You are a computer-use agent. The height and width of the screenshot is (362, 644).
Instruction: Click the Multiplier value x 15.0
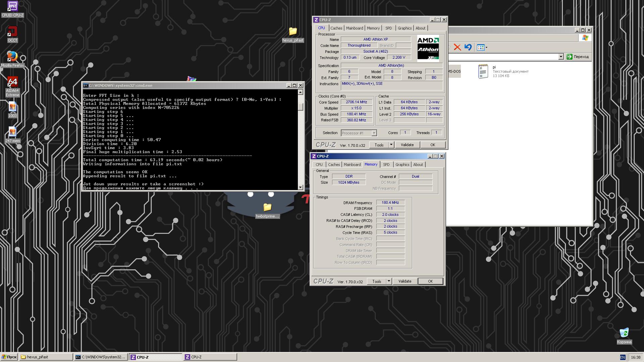click(357, 108)
